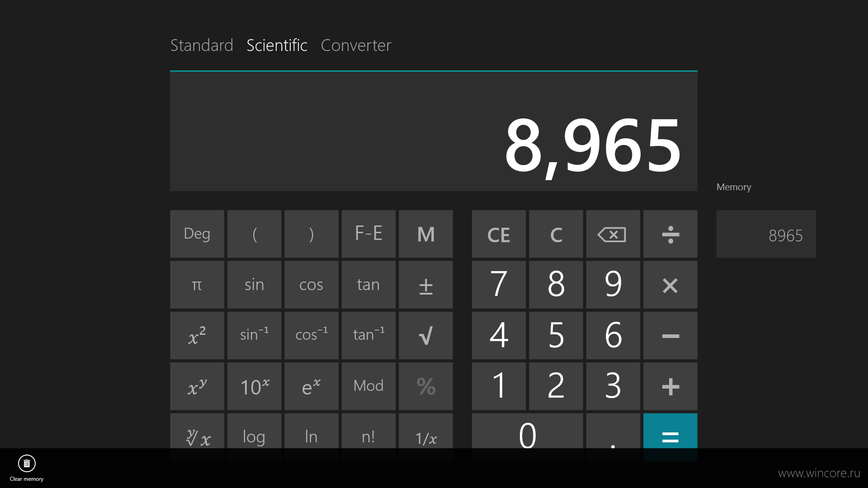
Task: Click the x squared key
Action: click(x=197, y=335)
